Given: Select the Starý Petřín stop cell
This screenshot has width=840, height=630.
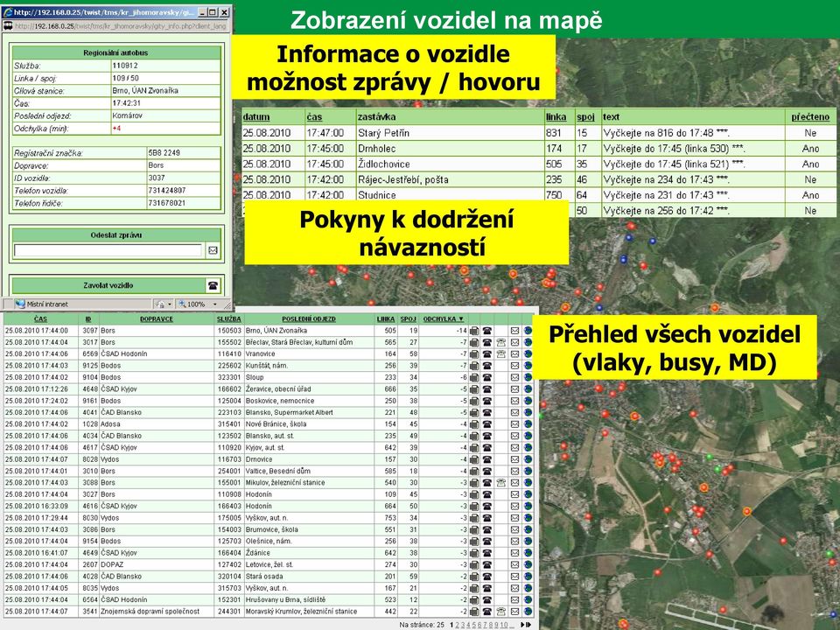Looking at the screenshot, I should pyautogui.click(x=450, y=133).
